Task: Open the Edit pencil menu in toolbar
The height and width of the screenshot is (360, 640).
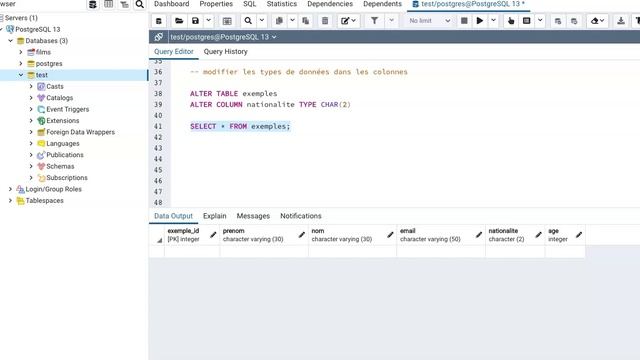Action: [x=348, y=21]
